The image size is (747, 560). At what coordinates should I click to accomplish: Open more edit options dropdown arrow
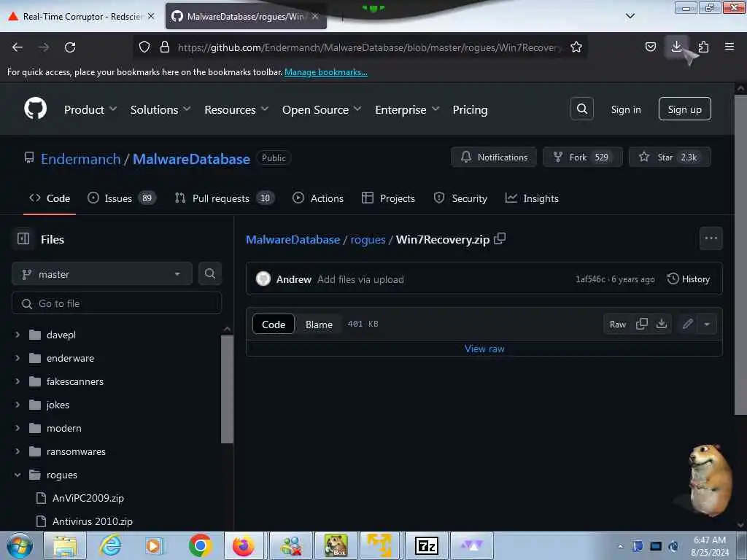click(707, 324)
